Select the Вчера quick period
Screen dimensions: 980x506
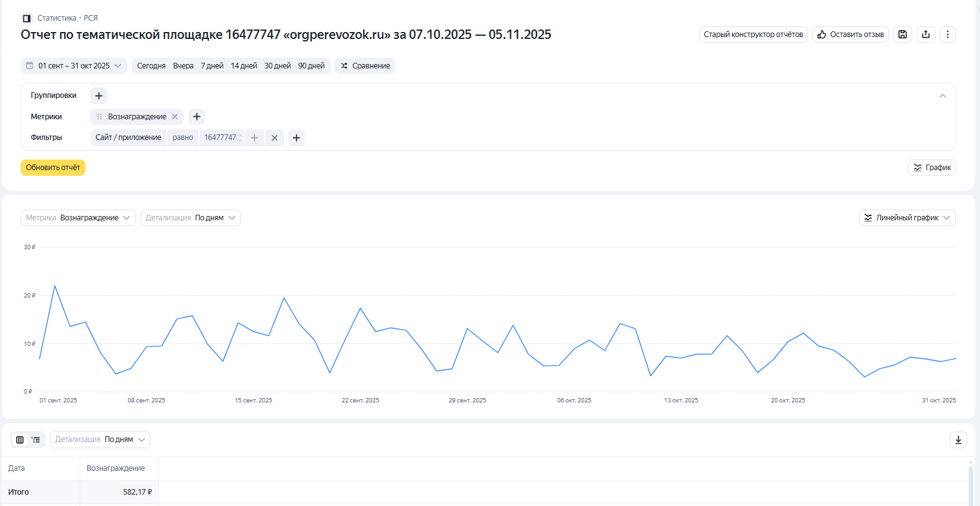tap(183, 66)
